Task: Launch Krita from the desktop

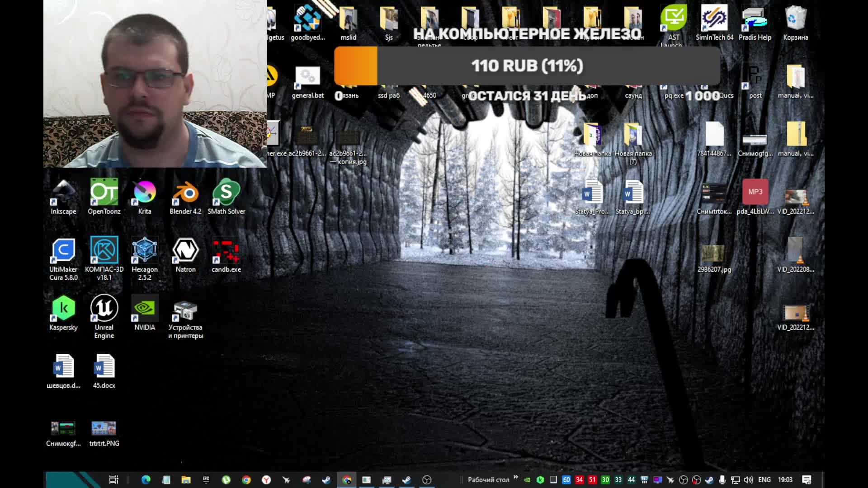Action: [145, 194]
